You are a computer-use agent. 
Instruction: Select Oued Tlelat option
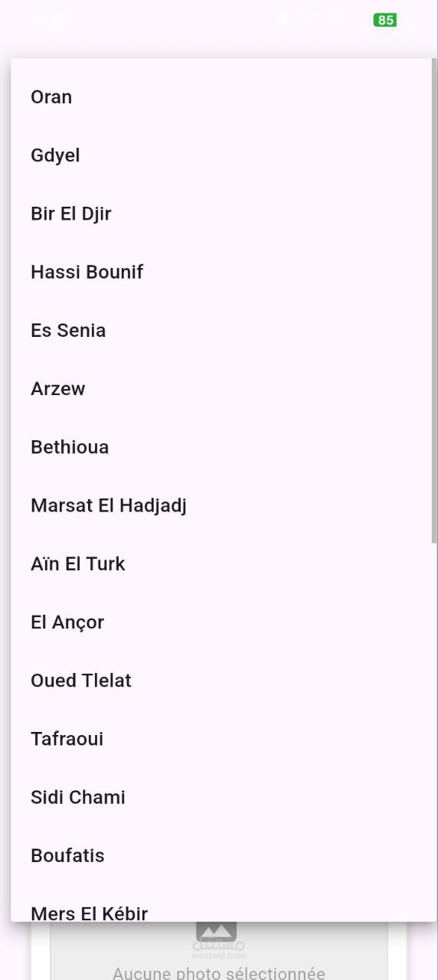pos(223,680)
